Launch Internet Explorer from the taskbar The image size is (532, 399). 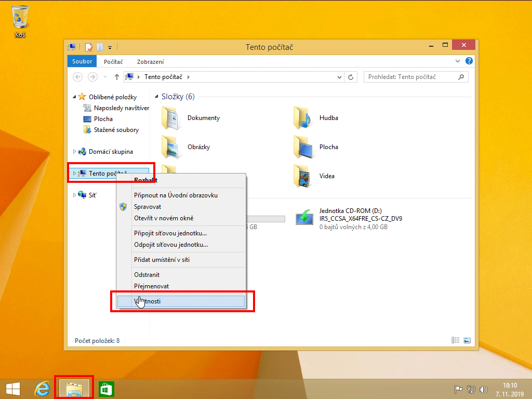pos(42,389)
